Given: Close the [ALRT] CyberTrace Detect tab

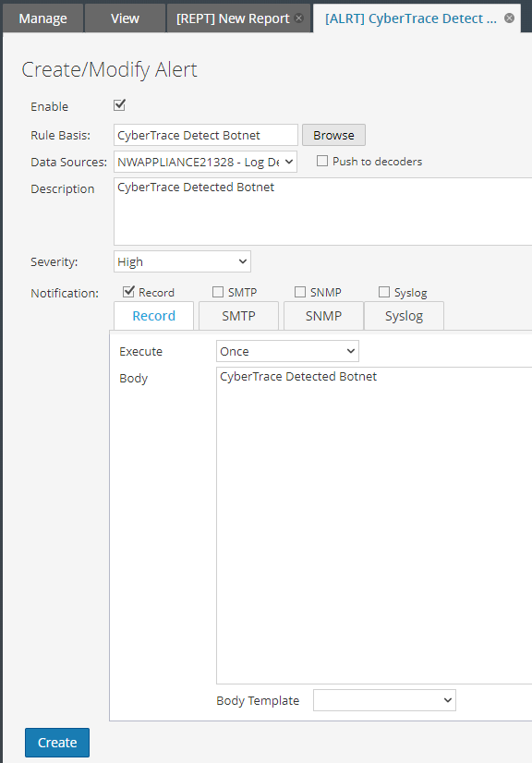Looking at the screenshot, I should tap(508, 17).
